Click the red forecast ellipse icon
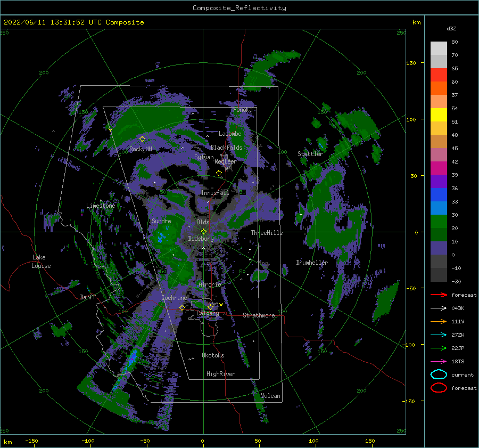The width and height of the screenshot is (479, 448). [x=439, y=388]
